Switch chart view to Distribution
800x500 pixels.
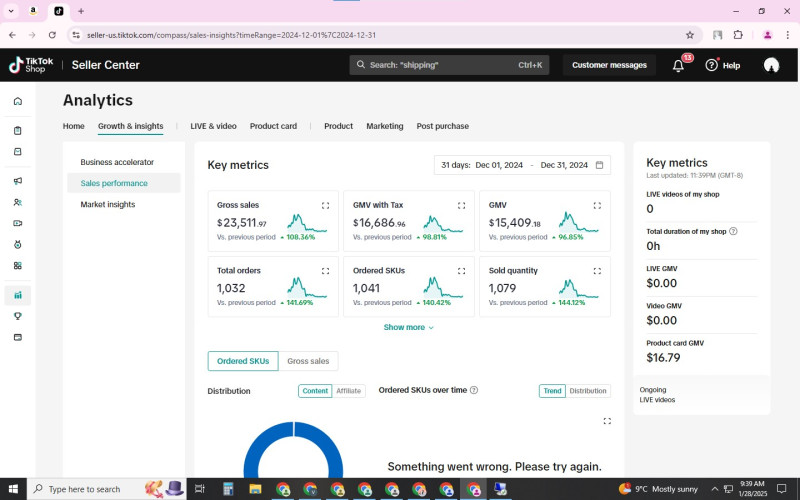pos(588,391)
